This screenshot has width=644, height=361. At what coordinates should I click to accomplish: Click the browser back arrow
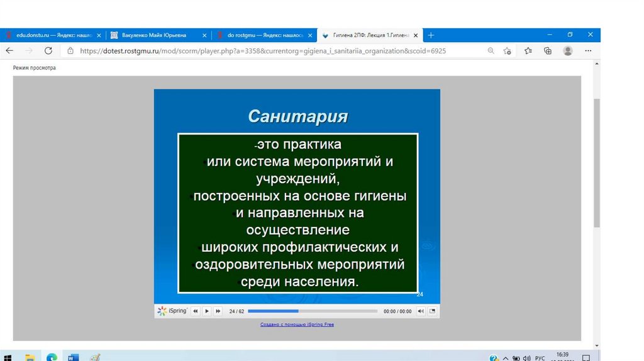pos(9,51)
